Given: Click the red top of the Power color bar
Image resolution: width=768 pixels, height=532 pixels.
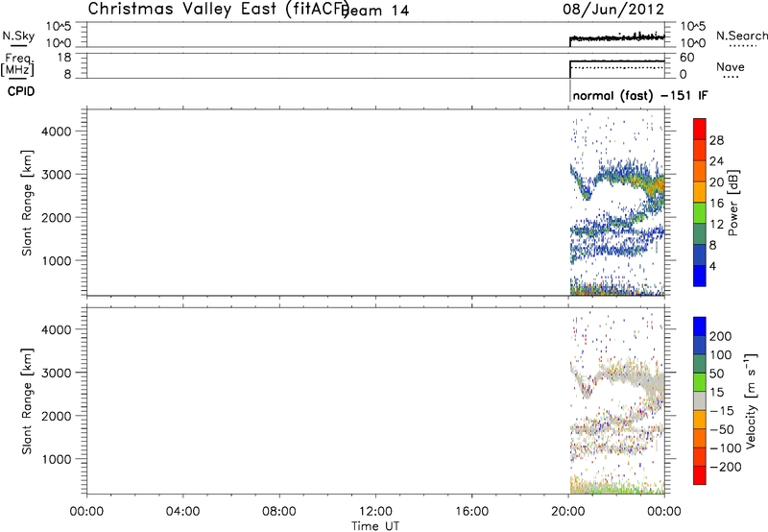Looking at the screenshot, I should tap(700, 129).
